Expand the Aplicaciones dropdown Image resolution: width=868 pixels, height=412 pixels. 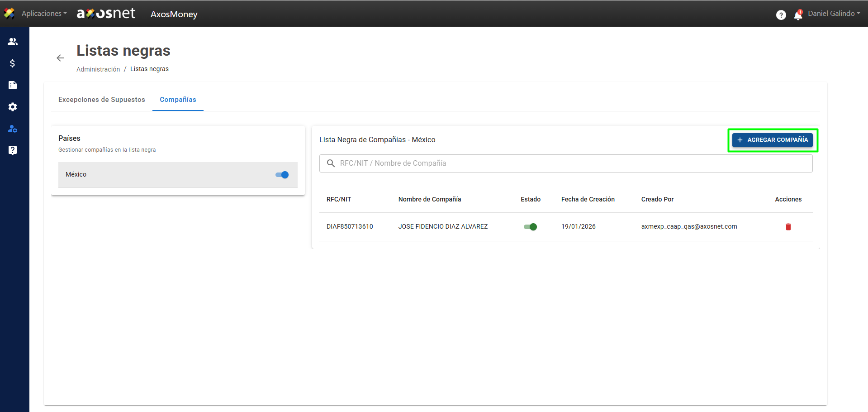coord(44,14)
